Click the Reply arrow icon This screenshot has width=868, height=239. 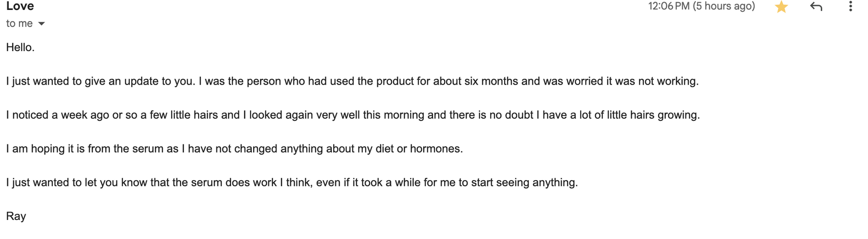816,6
